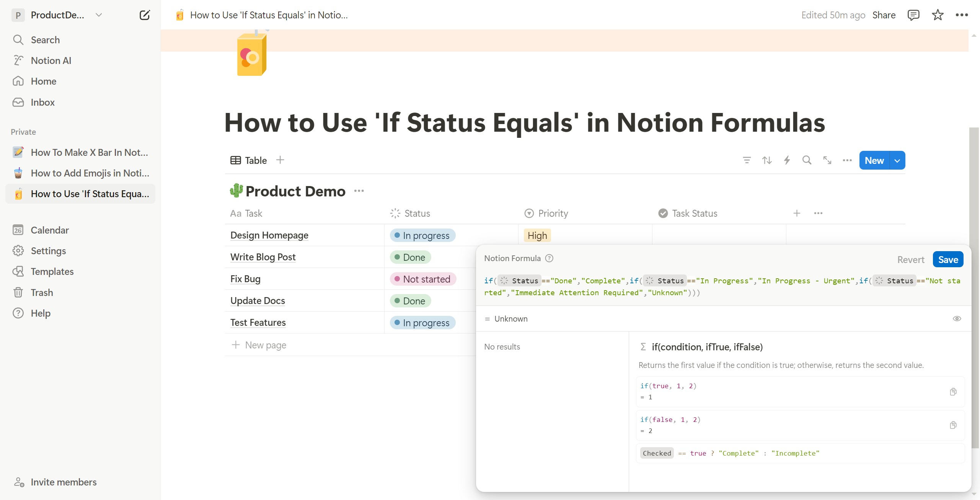Open Priority column header menu
Image resolution: width=980 pixels, height=500 pixels.
(x=546, y=213)
